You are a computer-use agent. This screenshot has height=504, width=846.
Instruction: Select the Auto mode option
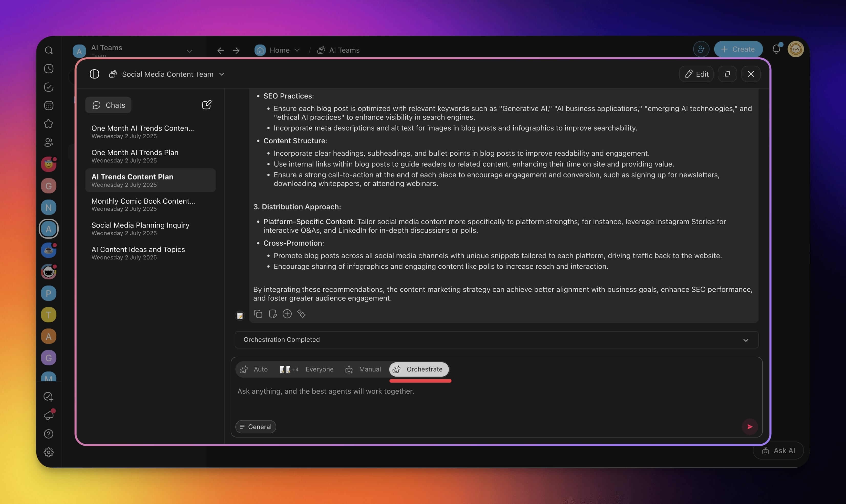point(254,369)
